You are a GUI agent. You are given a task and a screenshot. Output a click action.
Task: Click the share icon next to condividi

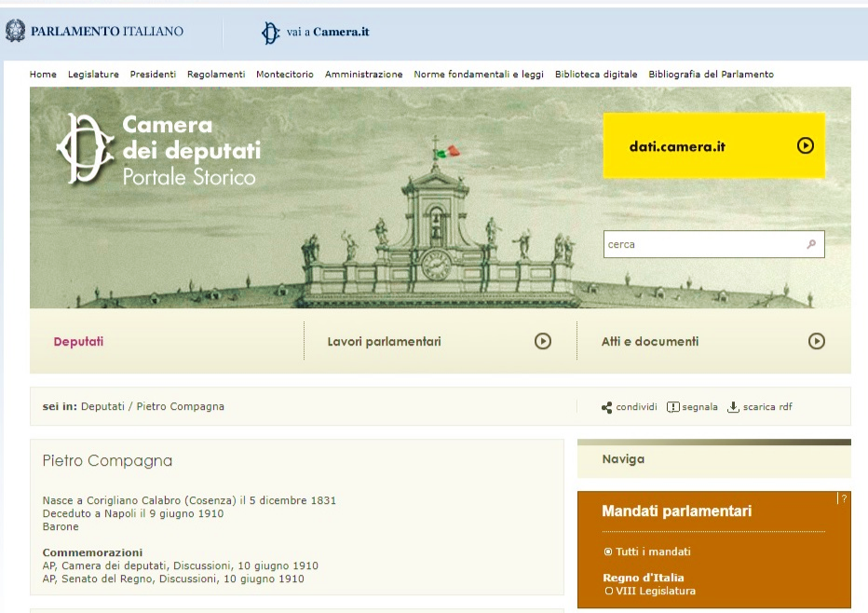click(x=606, y=407)
